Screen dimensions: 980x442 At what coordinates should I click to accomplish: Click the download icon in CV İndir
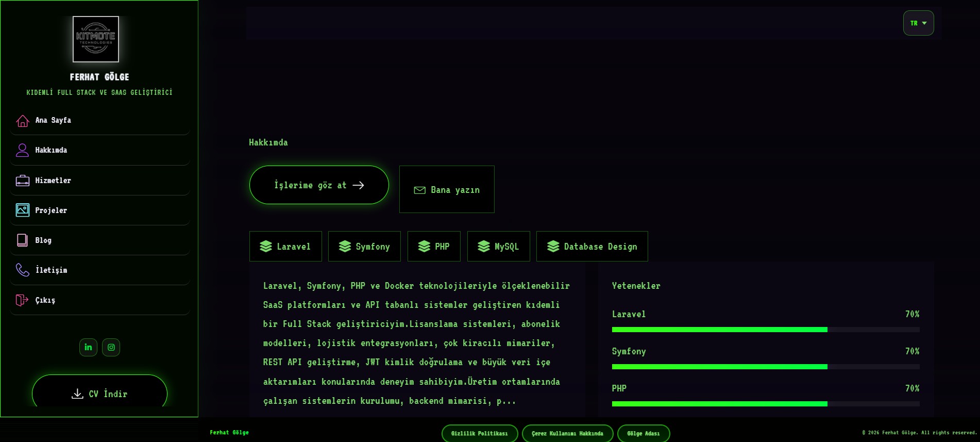click(x=77, y=394)
